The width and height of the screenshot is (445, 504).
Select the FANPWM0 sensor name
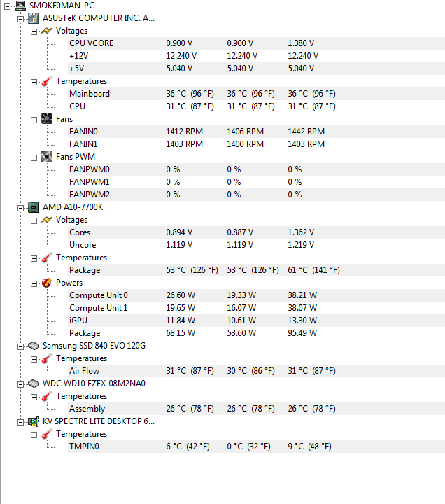90,169
